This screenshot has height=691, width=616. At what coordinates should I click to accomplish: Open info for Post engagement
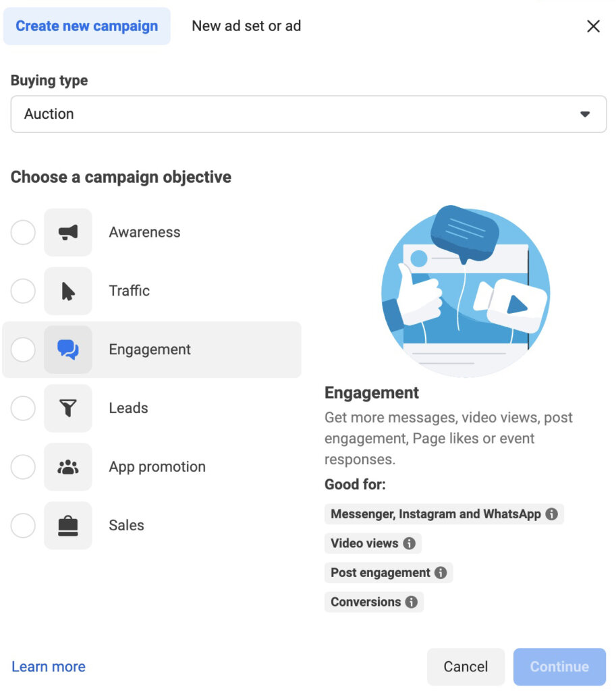point(442,572)
